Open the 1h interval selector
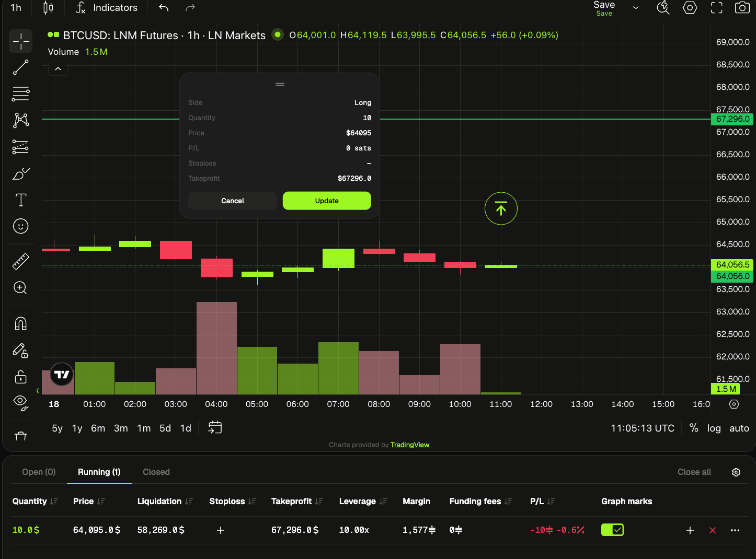Viewport: 756px width, 559px height. tap(16, 8)
